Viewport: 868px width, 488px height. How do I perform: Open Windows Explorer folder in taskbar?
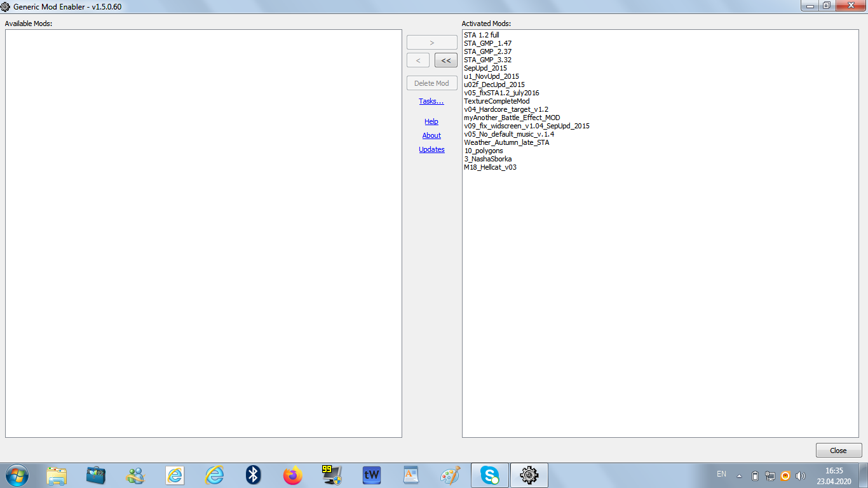[57, 475]
